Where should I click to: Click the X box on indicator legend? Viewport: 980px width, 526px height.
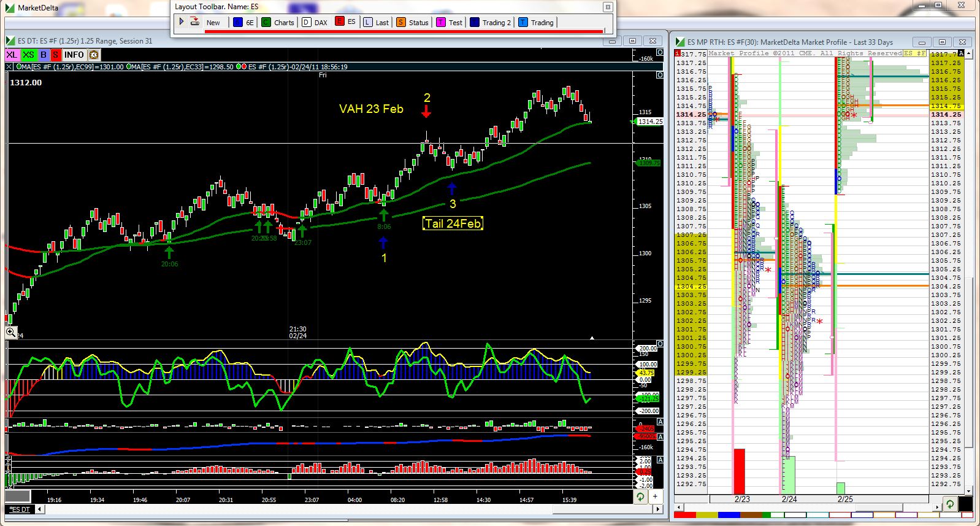(x=9, y=66)
